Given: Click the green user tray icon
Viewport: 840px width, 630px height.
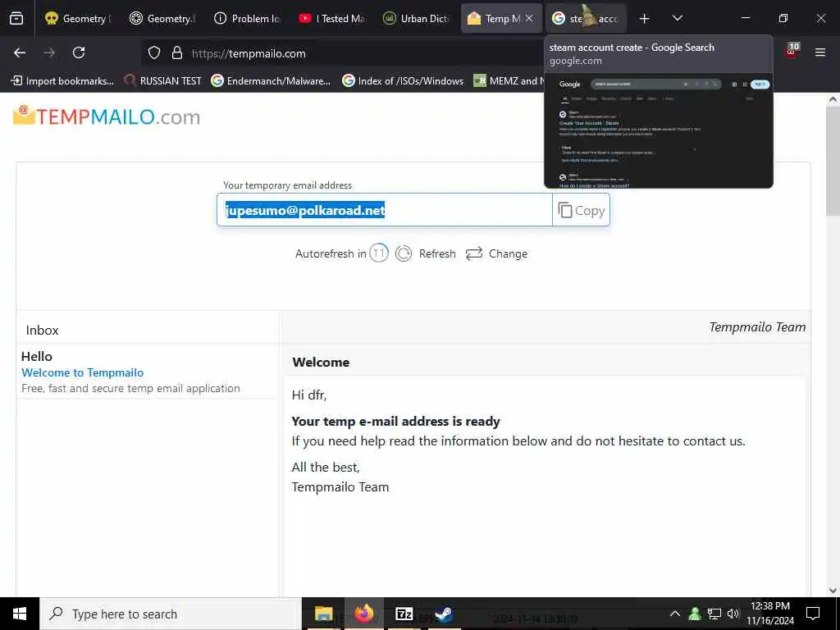Looking at the screenshot, I should click(695, 614).
